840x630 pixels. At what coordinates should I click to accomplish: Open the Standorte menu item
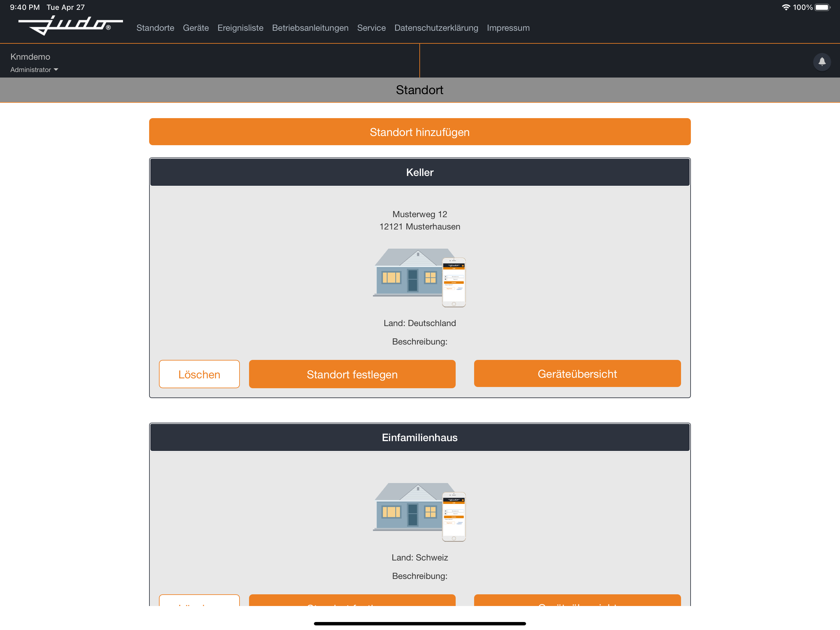(155, 28)
